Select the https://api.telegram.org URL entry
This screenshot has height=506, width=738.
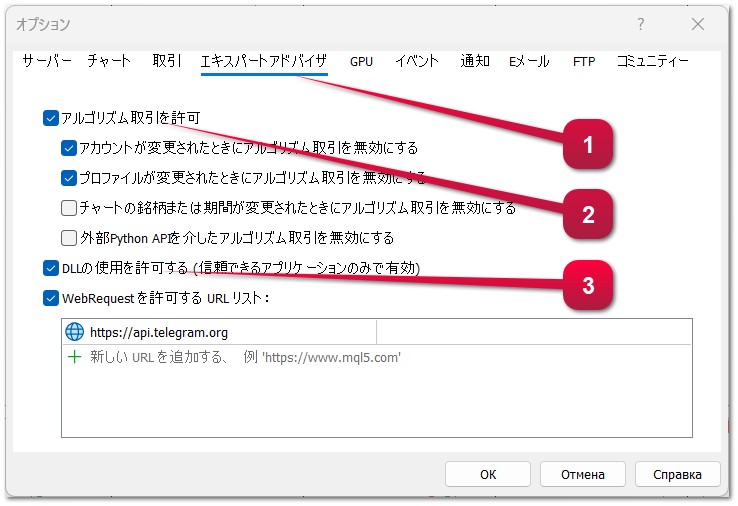coord(377,332)
